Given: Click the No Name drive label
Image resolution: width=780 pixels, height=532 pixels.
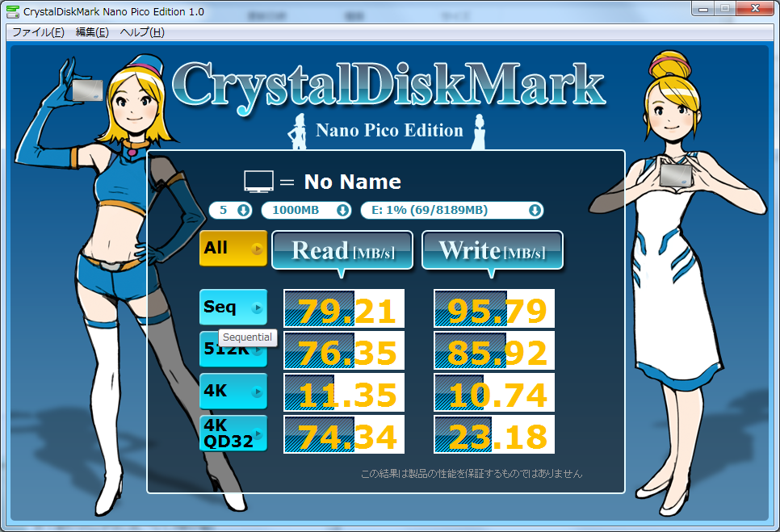Looking at the screenshot, I should tap(352, 182).
